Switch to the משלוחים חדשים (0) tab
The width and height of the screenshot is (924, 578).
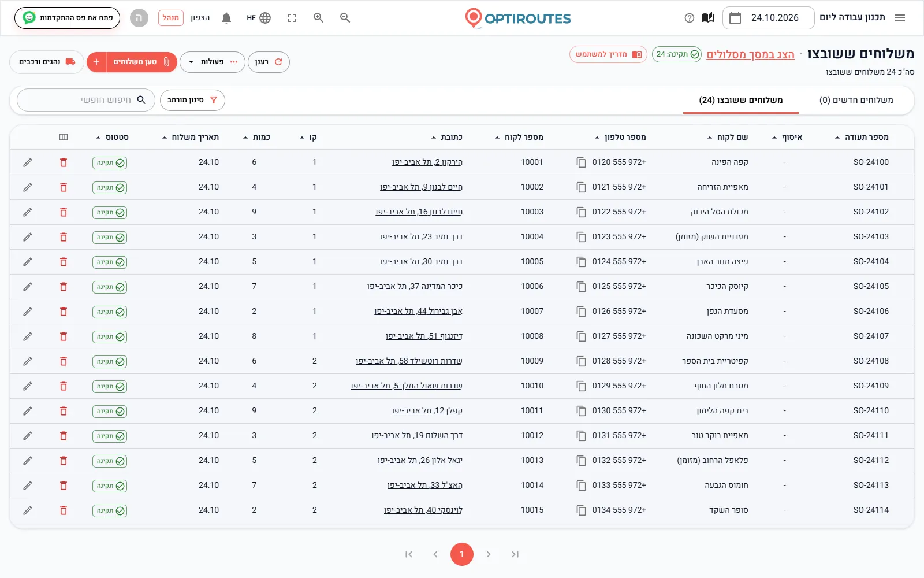(856, 100)
